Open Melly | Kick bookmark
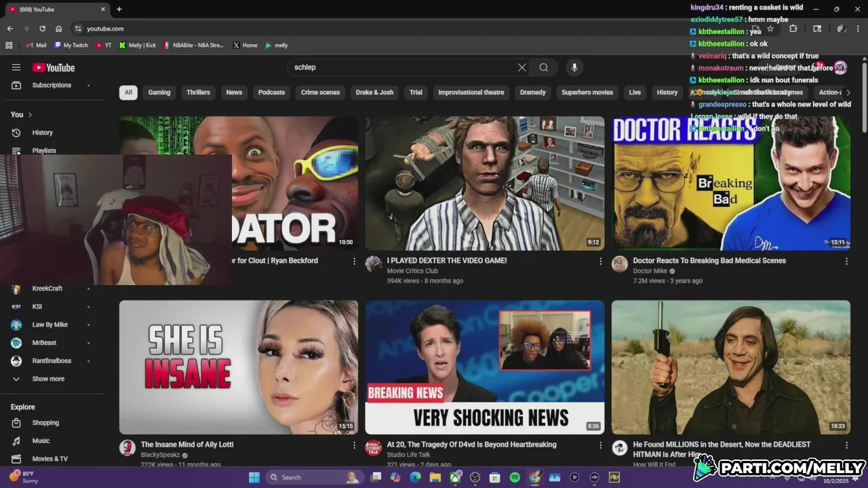868x488 pixels. 137,45
